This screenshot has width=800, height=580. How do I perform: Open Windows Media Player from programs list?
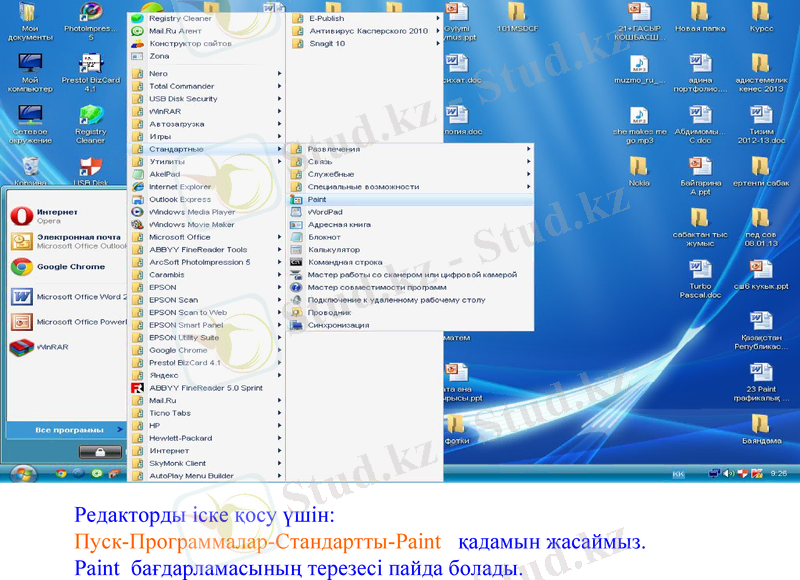[192, 212]
